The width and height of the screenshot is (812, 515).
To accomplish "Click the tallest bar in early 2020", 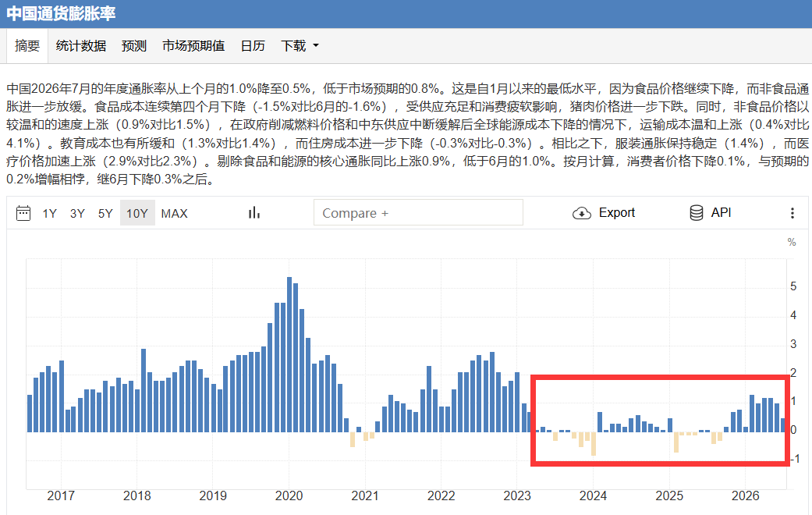I will point(289,354).
